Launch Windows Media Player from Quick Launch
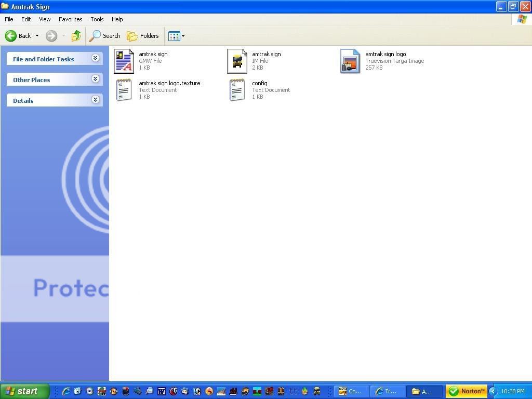 (x=89, y=391)
